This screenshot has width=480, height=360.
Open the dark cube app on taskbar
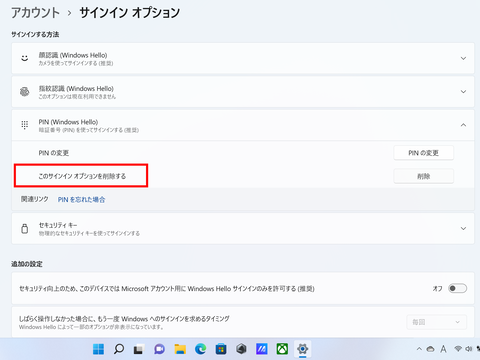241,349
